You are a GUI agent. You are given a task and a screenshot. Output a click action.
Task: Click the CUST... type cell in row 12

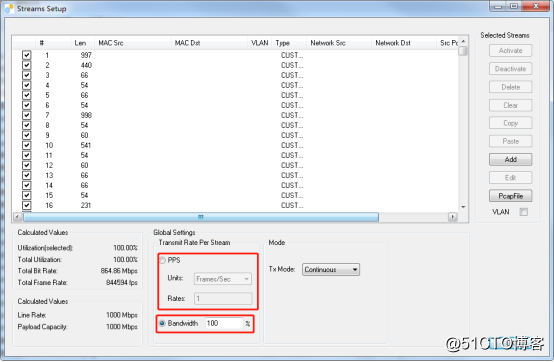(x=292, y=165)
